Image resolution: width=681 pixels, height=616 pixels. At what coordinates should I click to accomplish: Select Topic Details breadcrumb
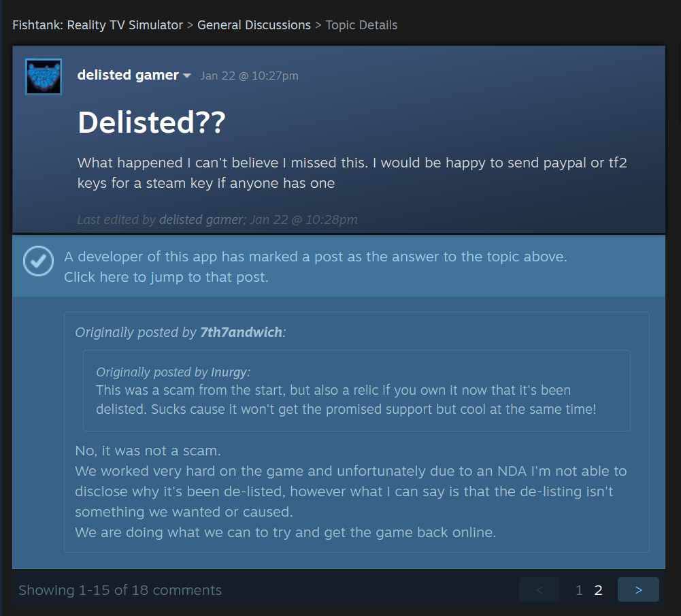361,25
